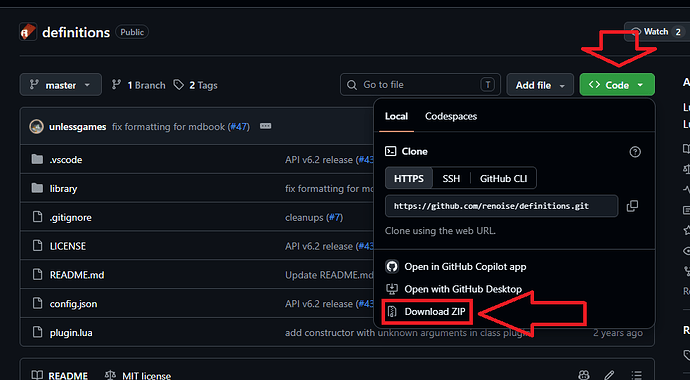This screenshot has height=380, width=690.
Task: Click the tag icon next to 2 Tags
Action: point(178,85)
